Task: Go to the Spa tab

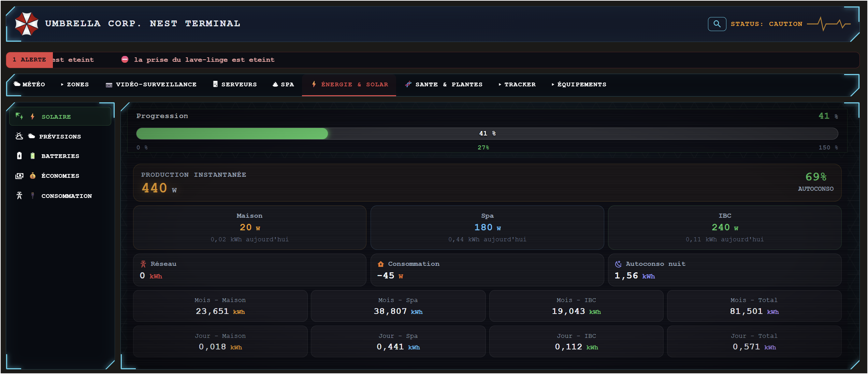Action: pyautogui.click(x=283, y=84)
